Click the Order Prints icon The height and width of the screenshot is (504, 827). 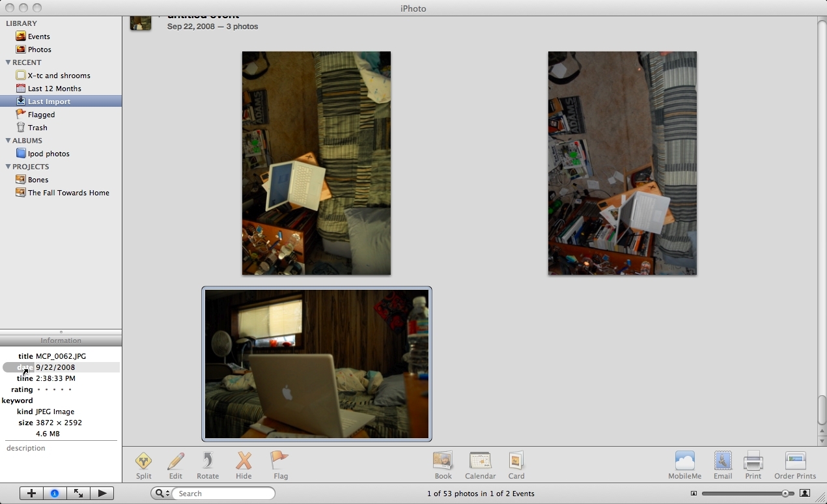pyautogui.click(x=794, y=462)
